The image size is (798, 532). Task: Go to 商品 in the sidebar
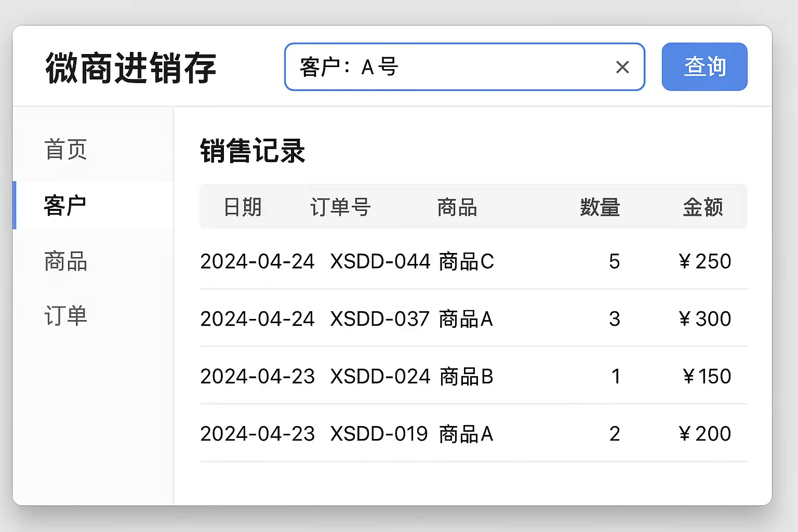66,261
